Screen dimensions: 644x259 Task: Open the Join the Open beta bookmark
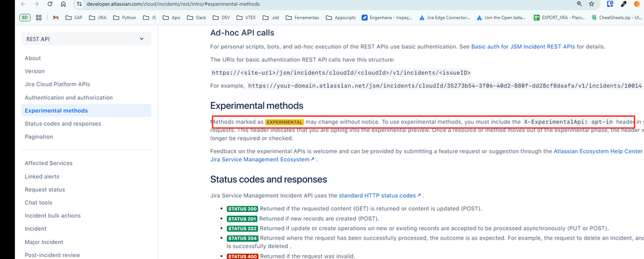501,17
